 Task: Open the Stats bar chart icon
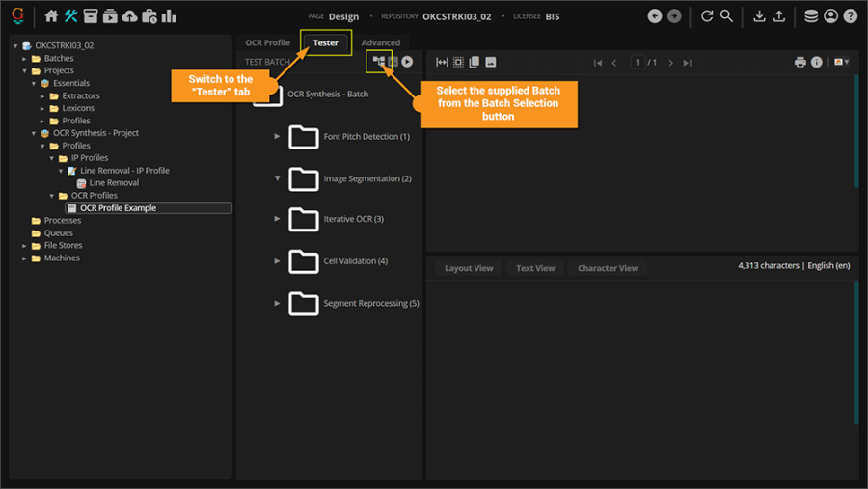click(169, 16)
